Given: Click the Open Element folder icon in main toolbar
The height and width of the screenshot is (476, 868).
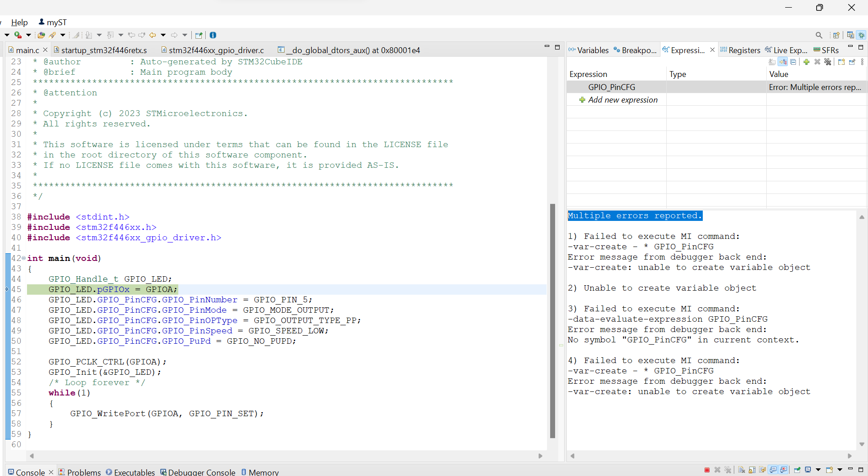Looking at the screenshot, I should pos(41,35).
